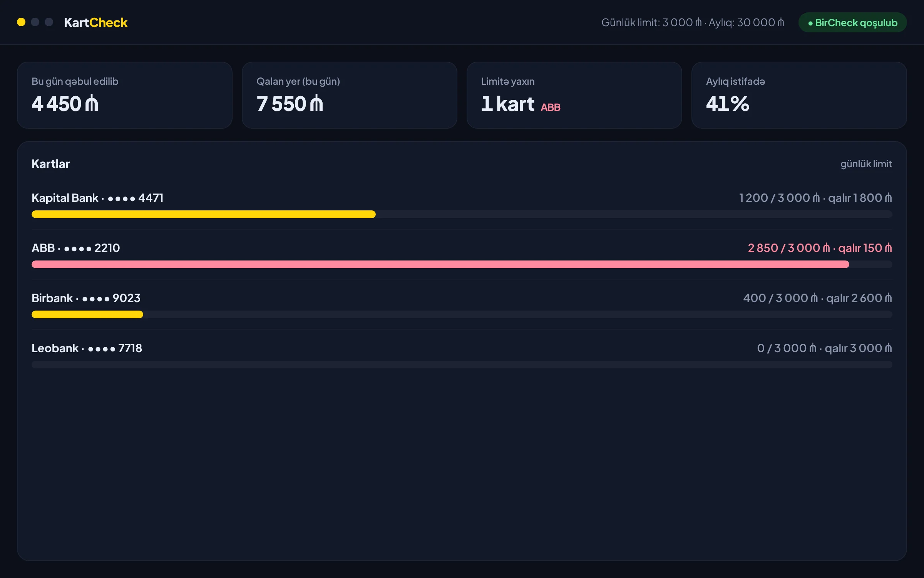Click the 4 450 ₼ value
Image resolution: width=924 pixels, height=578 pixels.
65,104
